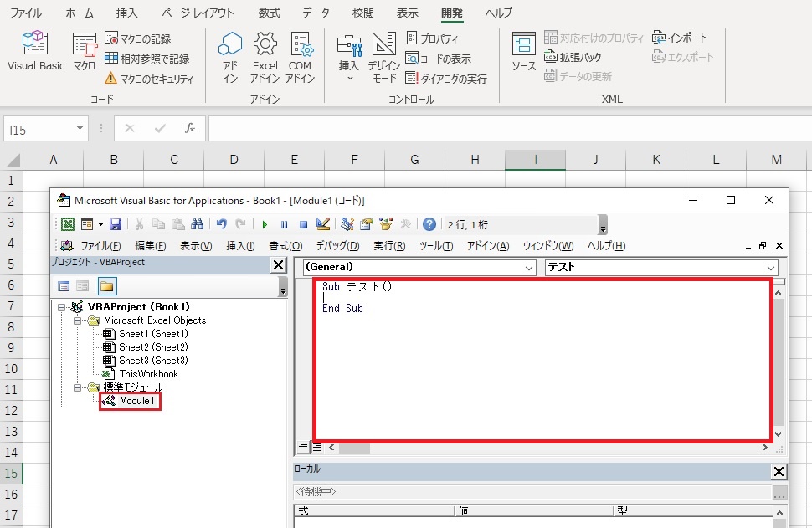
Task: Toggle folders view in Project Explorer
Action: pos(106,286)
